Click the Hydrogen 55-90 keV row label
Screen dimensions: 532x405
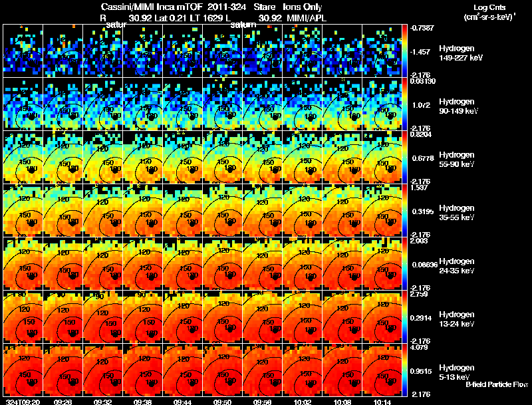(457, 160)
